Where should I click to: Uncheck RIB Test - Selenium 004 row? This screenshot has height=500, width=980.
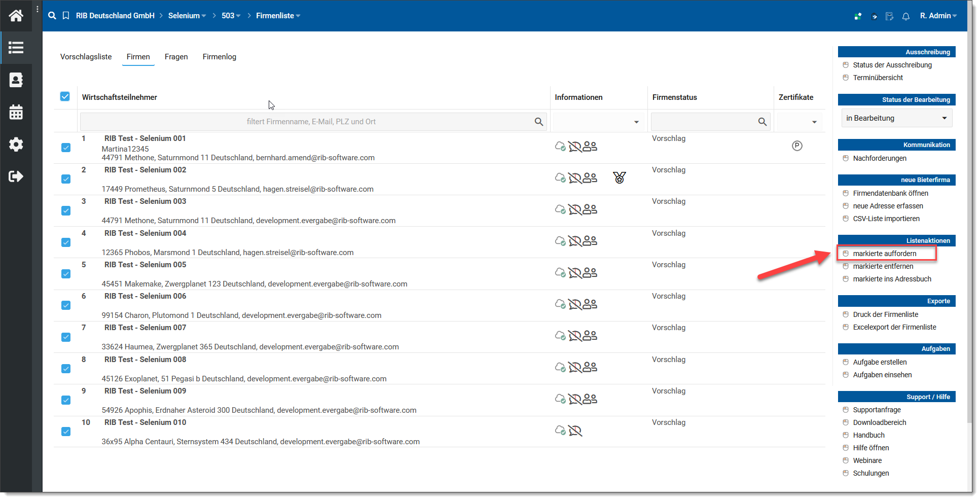pyautogui.click(x=66, y=242)
